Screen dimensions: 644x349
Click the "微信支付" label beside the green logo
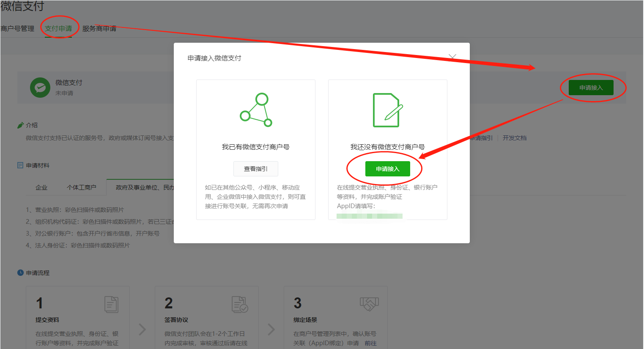pos(69,82)
